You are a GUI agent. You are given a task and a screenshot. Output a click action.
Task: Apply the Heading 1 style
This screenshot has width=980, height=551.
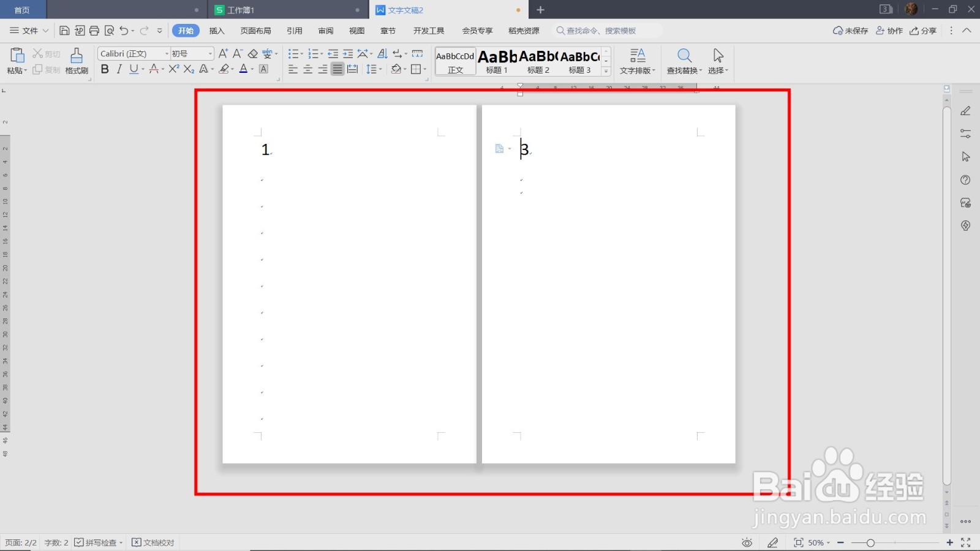pyautogui.click(x=497, y=62)
